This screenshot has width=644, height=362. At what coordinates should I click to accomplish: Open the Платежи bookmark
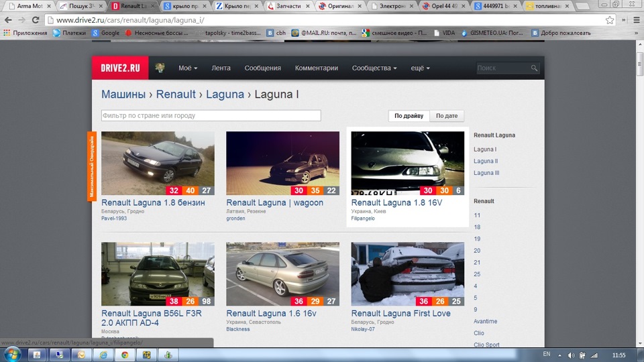click(x=69, y=33)
